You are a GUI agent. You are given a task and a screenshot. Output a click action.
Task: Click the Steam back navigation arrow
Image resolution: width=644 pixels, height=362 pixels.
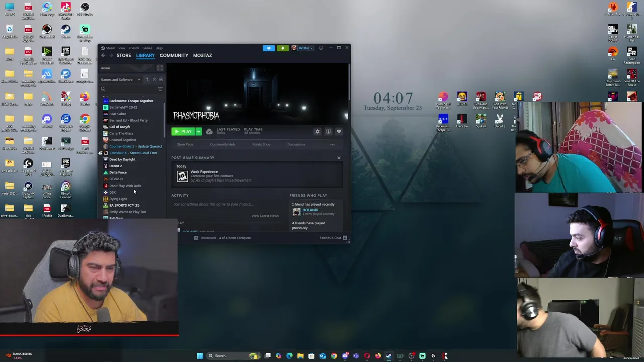[103, 55]
